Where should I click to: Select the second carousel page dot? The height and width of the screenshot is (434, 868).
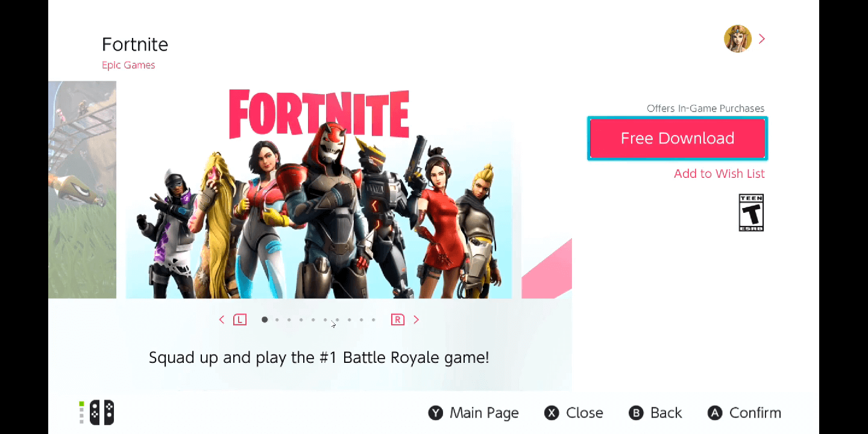click(277, 319)
